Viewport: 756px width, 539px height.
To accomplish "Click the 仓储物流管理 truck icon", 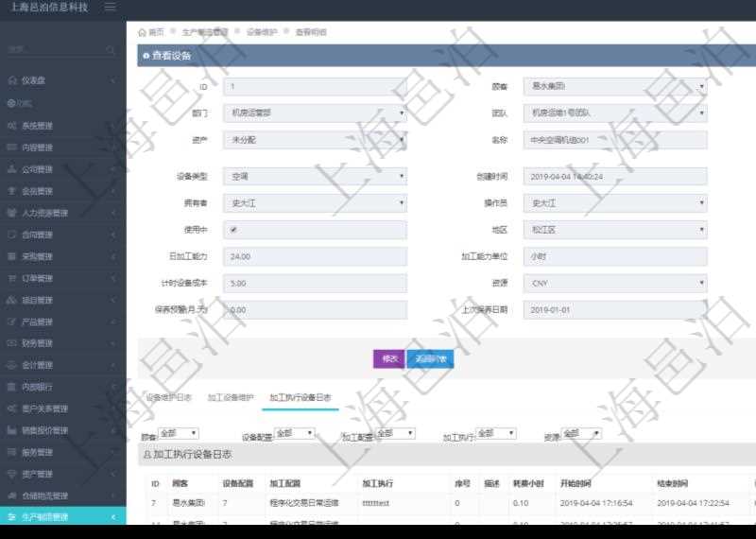I will 12,496.
